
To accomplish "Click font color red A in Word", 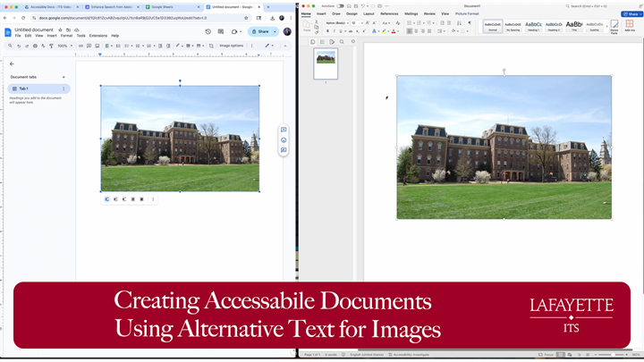I will click(x=393, y=31).
